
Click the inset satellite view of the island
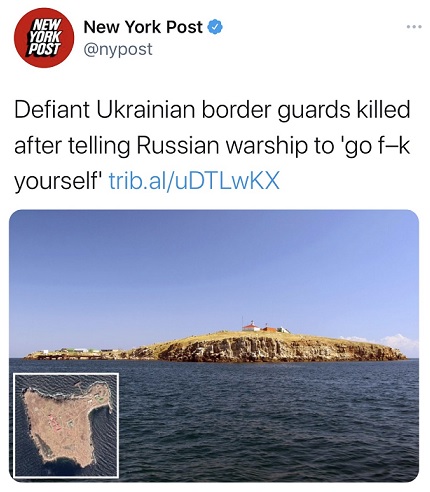pyautogui.click(x=66, y=425)
